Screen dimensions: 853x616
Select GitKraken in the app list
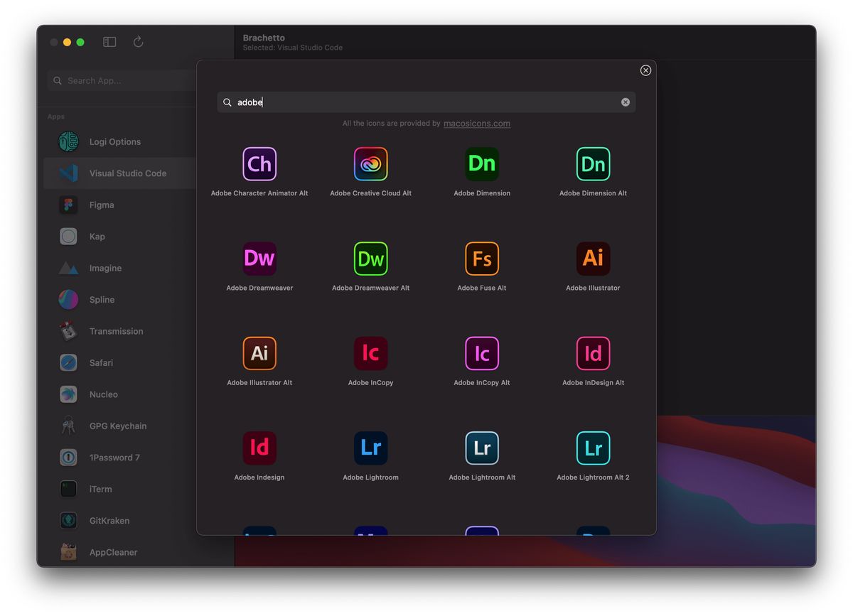(x=119, y=521)
